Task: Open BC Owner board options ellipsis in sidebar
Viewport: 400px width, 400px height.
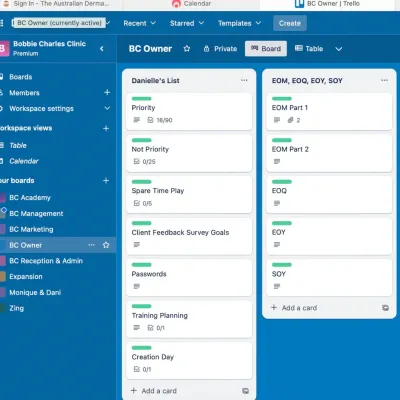Action: 91,245
